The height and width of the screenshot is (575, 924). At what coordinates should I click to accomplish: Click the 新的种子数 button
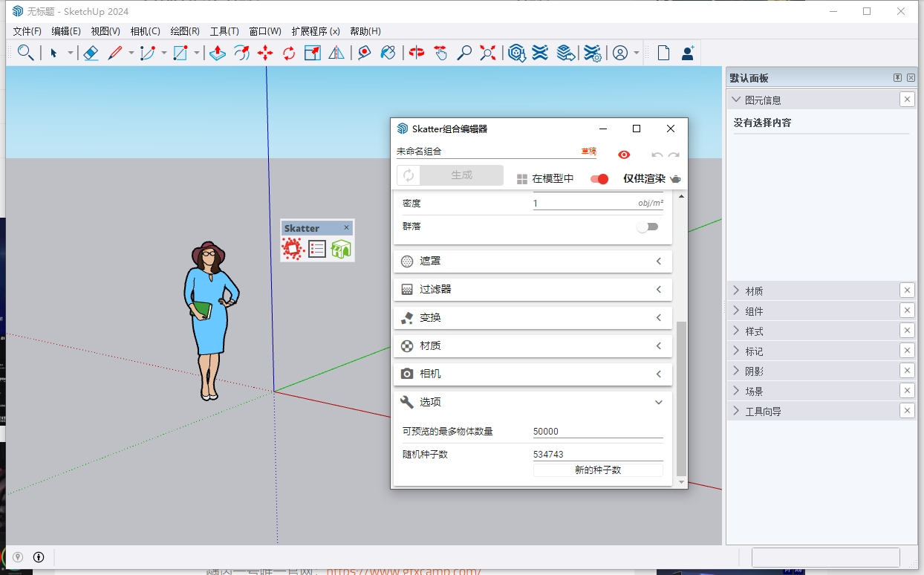[598, 470]
